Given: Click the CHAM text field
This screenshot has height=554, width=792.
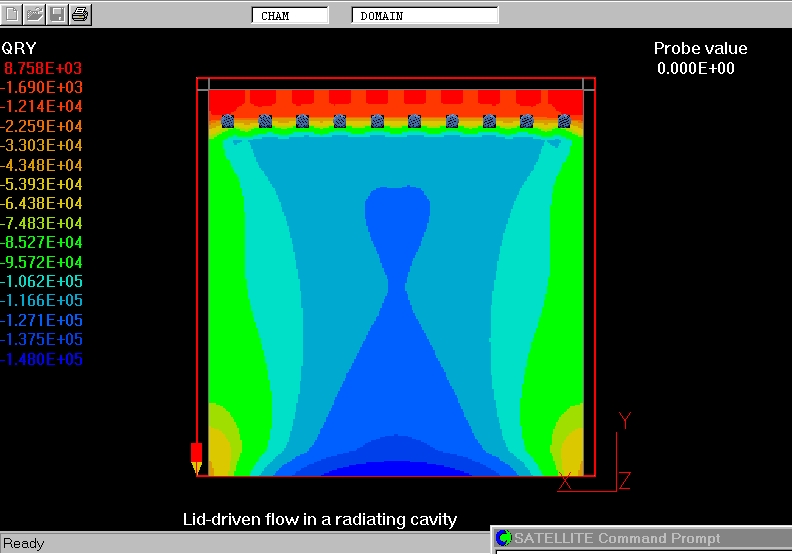Looking at the screenshot, I should click(289, 16).
